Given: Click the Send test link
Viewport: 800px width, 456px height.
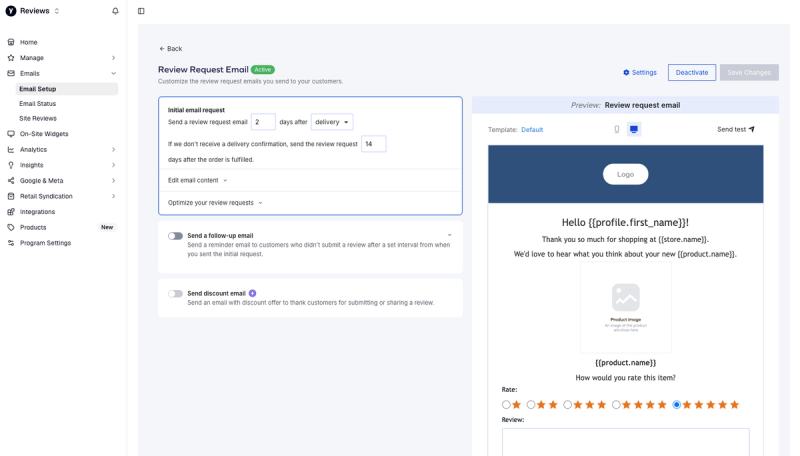Looking at the screenshot, I should (x=736, y=129).
